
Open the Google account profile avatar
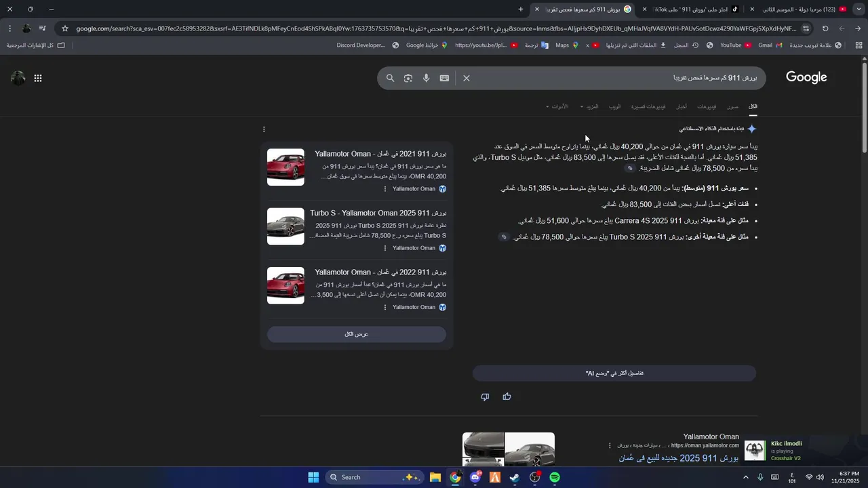click(18, 78)
